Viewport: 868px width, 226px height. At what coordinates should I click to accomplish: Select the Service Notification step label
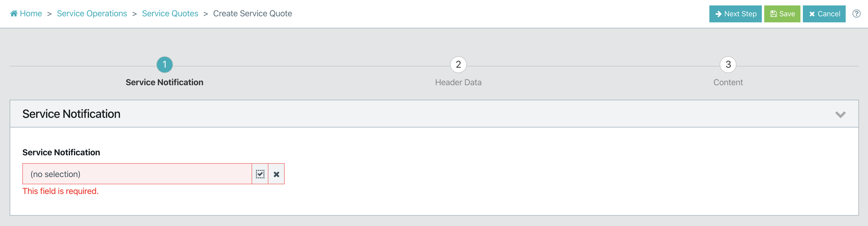tap(164, 82)
